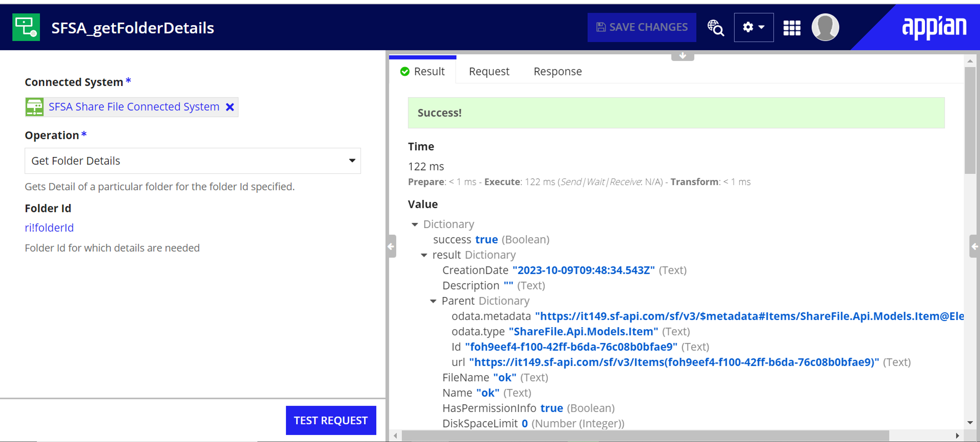Viewport: 980px width, 442px height.
Task: Click the HasPermissionInfo true row
Action: (528, 408)
